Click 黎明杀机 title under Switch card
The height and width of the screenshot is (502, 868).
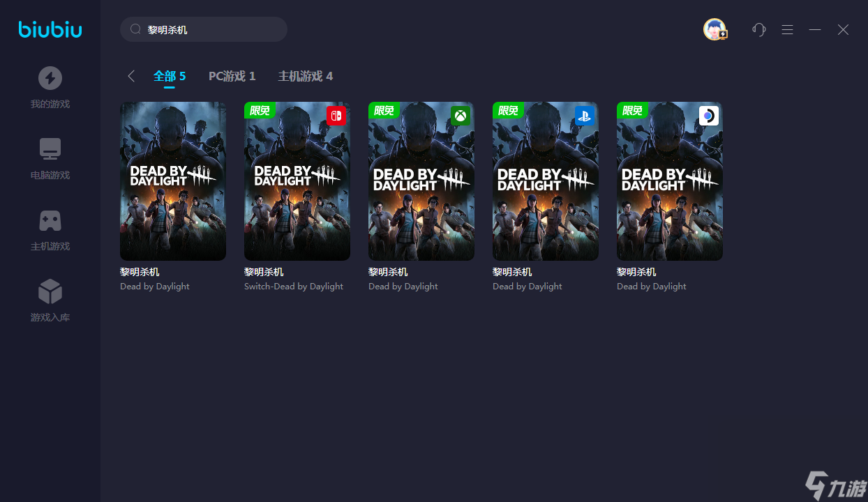pyautogui.click(x=264, y=272)
